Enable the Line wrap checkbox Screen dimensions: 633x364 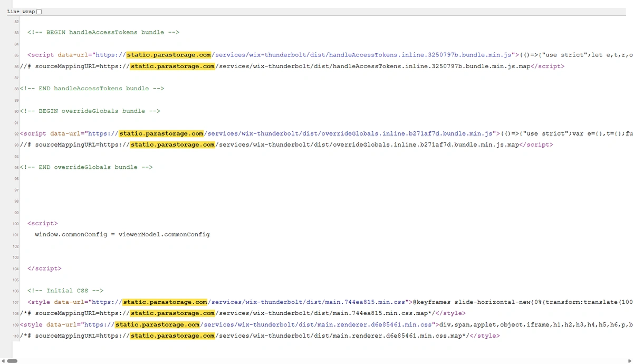coord(39,12)
